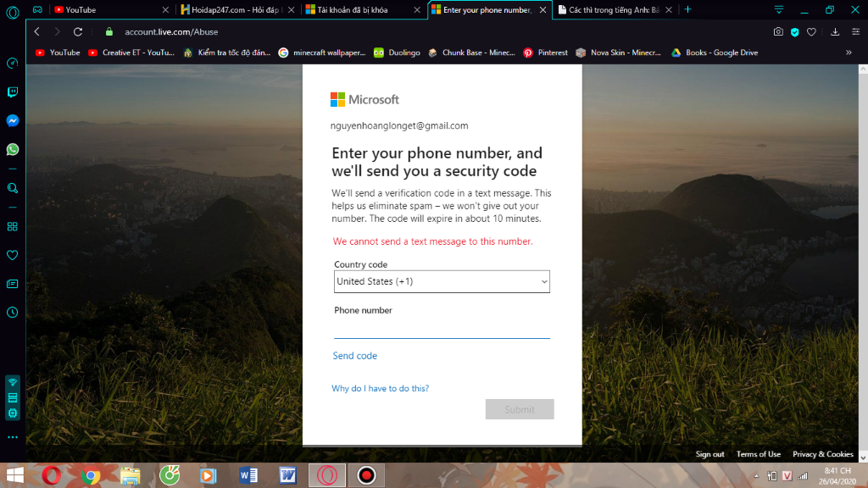Screen dimensions: 868x488
Task: Click the Submit button
Action: (x=520, y=409)
